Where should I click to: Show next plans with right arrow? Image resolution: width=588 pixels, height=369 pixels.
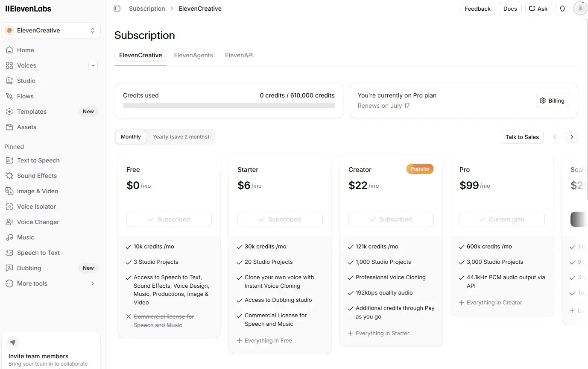pyautogui.click(x=572, y=137)
